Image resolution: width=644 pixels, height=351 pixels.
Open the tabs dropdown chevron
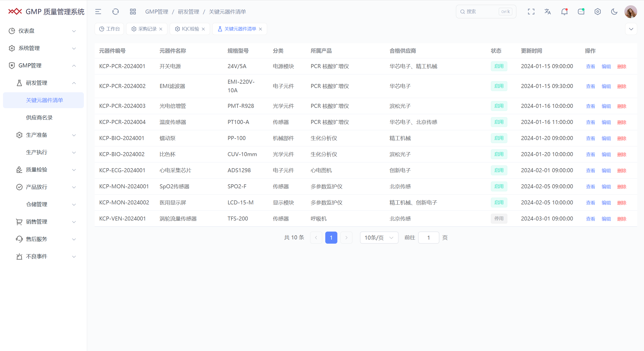tap(631, 29)
